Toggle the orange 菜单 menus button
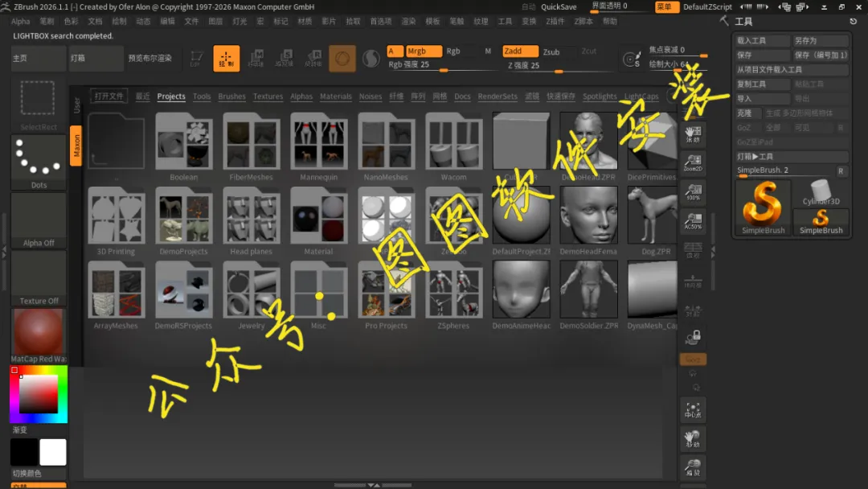 tap(667, 6)
